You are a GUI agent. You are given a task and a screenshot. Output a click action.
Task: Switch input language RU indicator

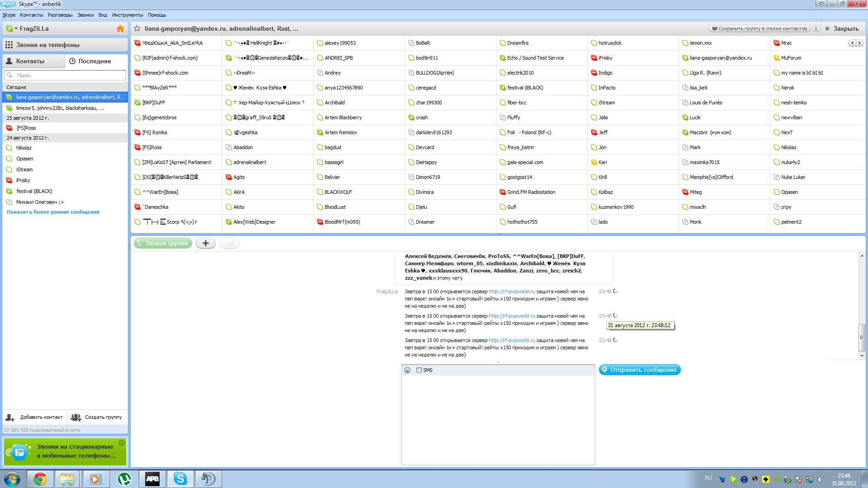[x=708, y=478]
